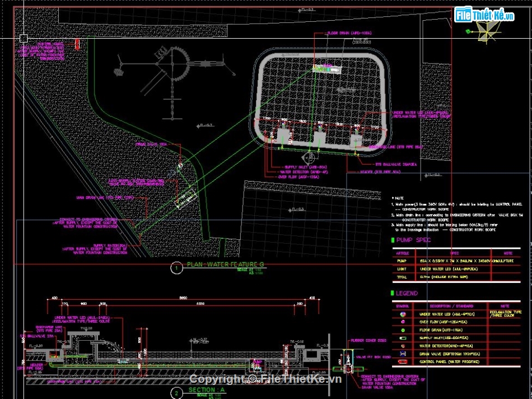Click the 'RUBBER COVER' label in the valve detail
The width and height of the screenshot is (532, 399).
pyautogui.click(x=368, y=340)
